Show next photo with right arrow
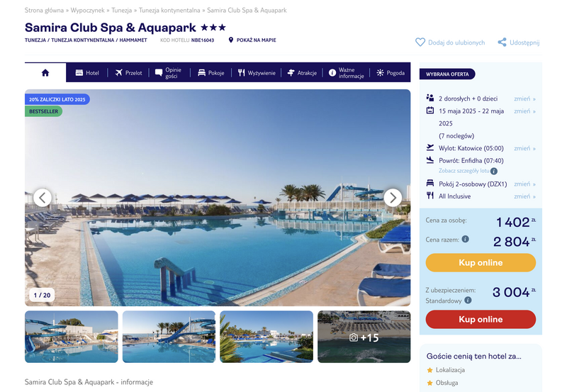The image size is (567, 392). [x=393, y=198]
